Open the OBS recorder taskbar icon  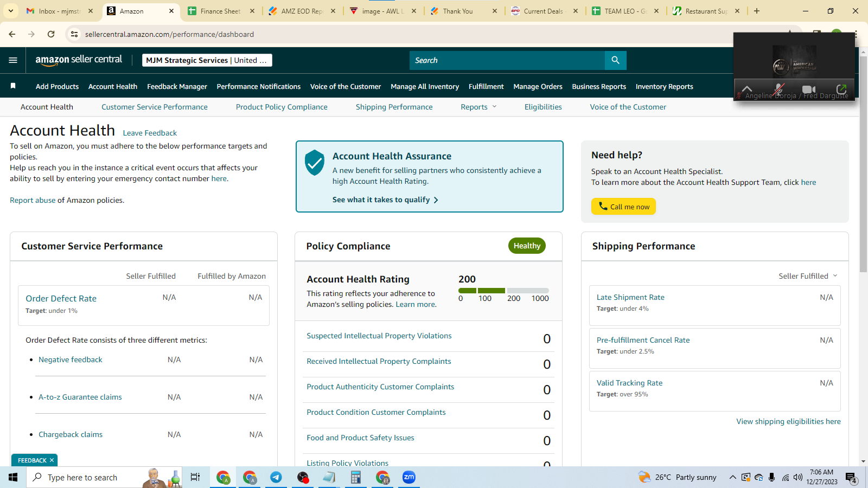tap(303, 477)
